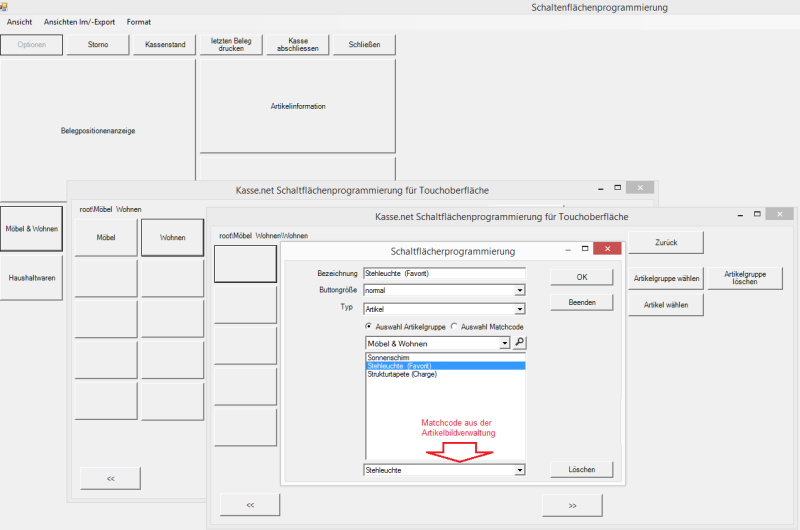The image size is (800, 530).
Task: Click the magnifier search icon beside Möbel & Wohnen
Action: pyautogui.click(x=520, y=343)
